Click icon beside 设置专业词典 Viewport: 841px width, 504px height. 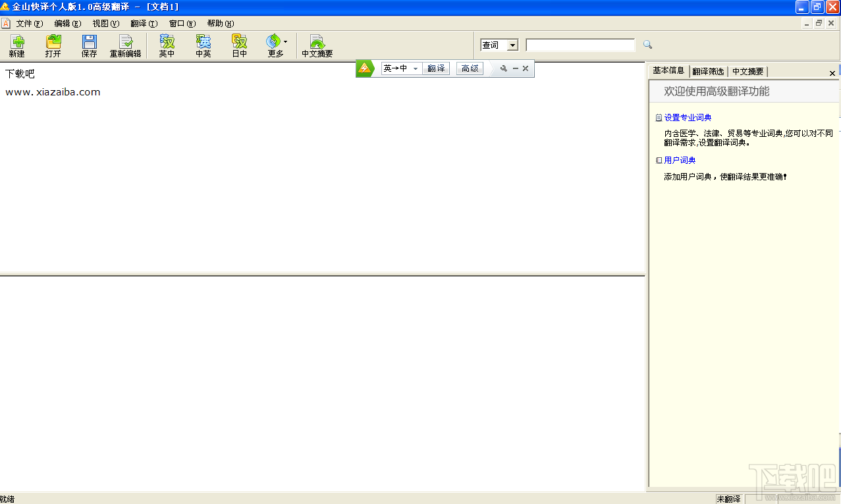coord(659,118)
